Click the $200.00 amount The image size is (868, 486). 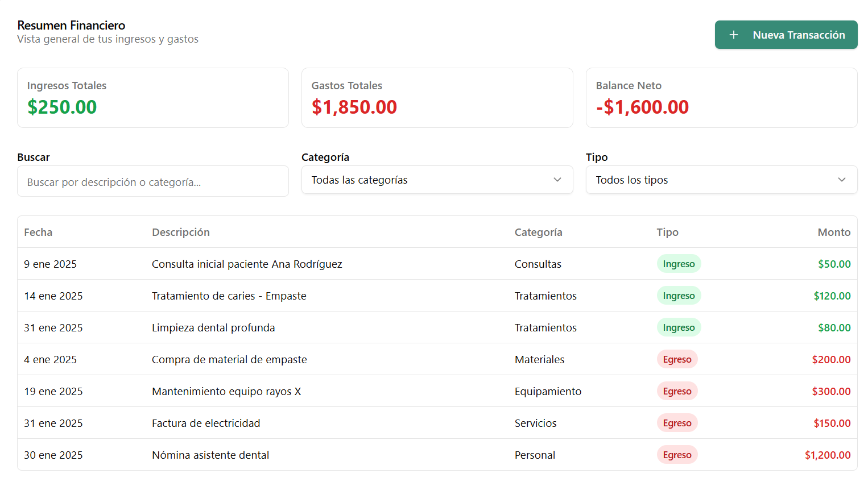pos(831,359)
